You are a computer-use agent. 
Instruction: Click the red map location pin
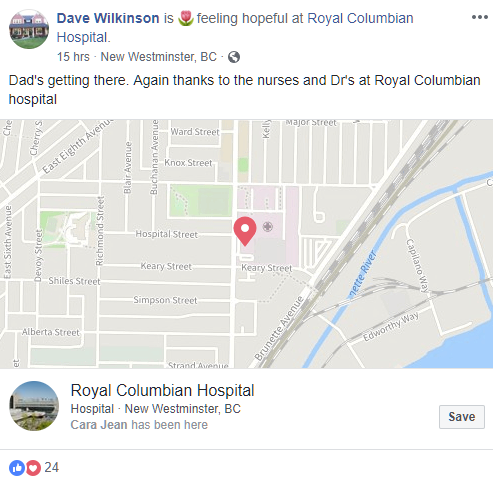pyautogui.click(x=245, y=231)
